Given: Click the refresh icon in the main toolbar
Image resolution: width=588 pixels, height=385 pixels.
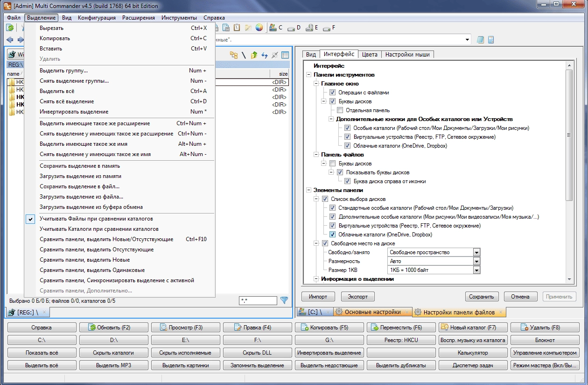Looking at the screenshot, I should pos(9,28).
